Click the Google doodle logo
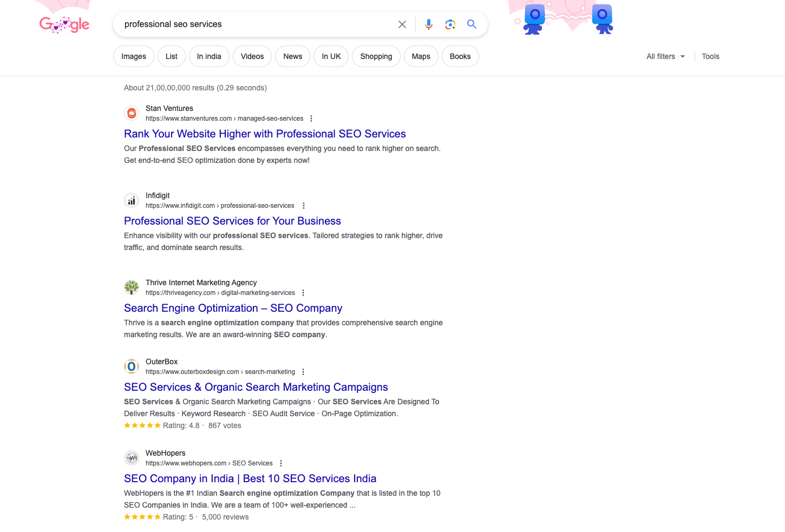Viewport: 785px width, 532px height. (x=64, y=24)
